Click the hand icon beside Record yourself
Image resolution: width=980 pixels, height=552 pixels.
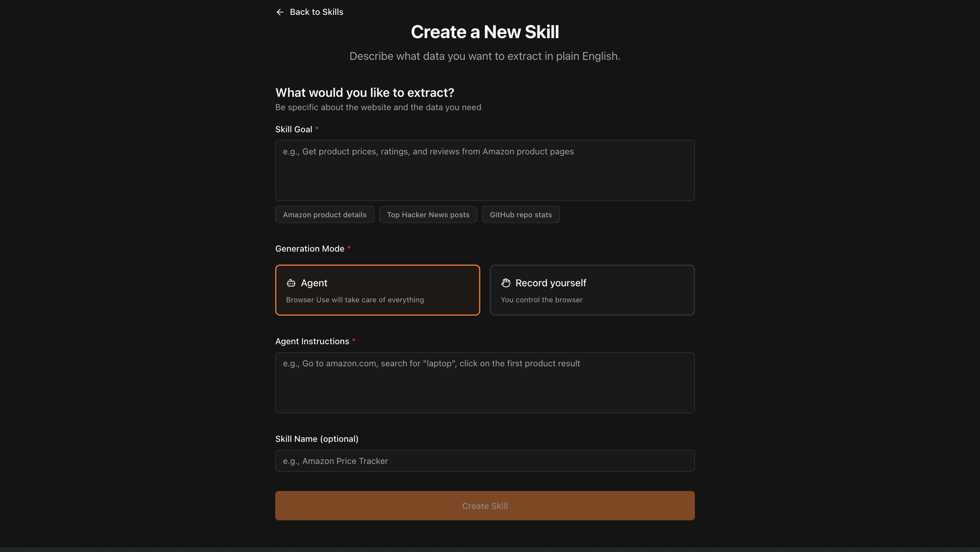(505, 283)
